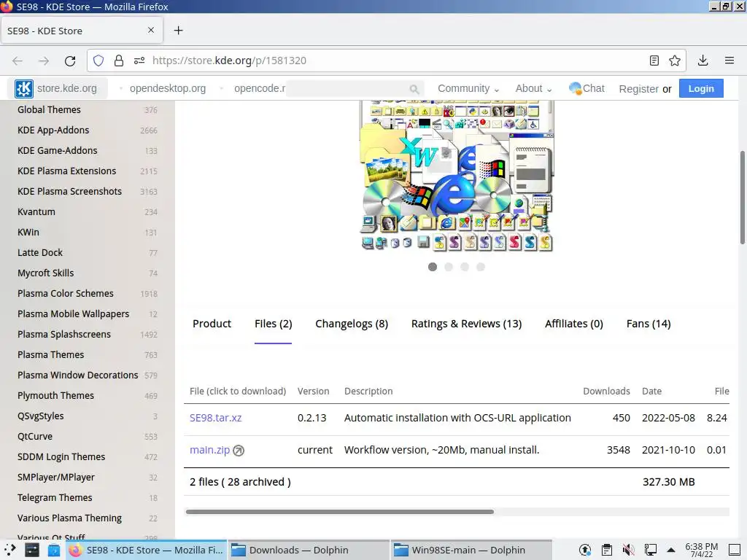Open the opencode link in the header
The image size is (747, 560).
260,88
